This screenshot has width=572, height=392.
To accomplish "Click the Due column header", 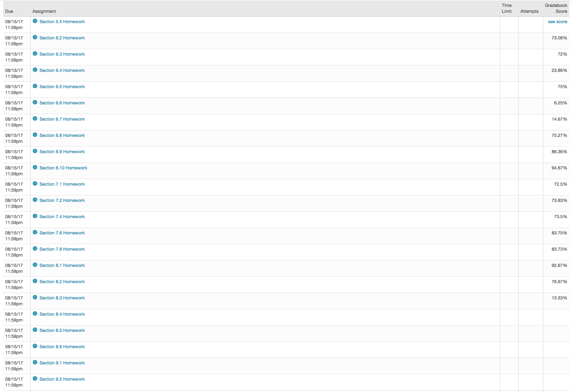I will (x=9, y=11).
